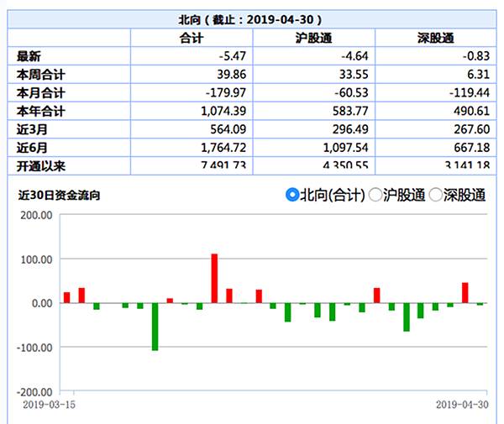
Task: Click the 2019-04-30 end date axis label
Action: click(x=461, y=404)
